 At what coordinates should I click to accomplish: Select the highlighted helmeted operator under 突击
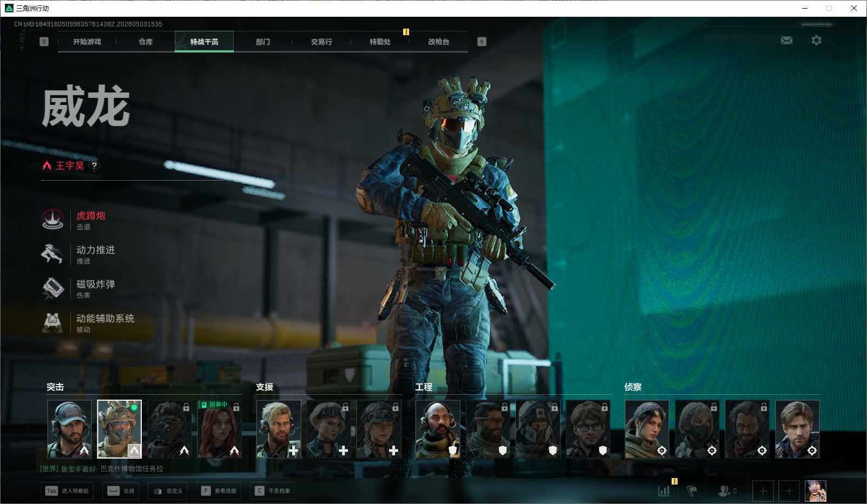(119, 429)
